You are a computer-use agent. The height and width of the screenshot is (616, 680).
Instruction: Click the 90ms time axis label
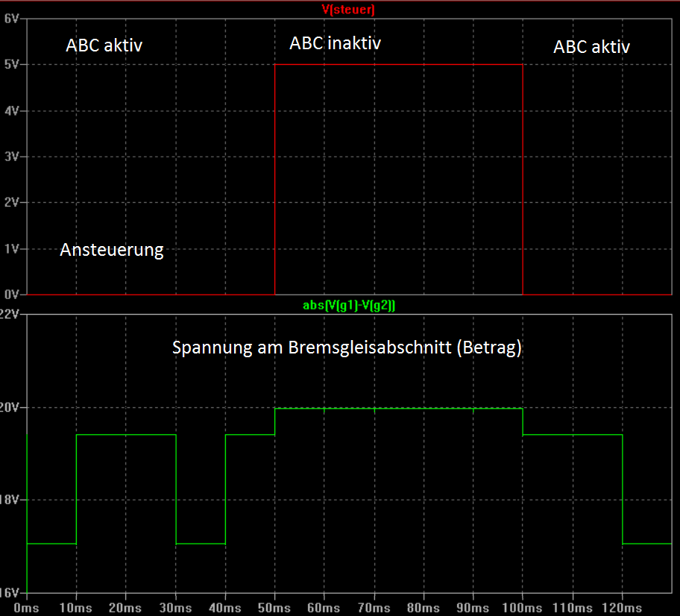[473, 608]
